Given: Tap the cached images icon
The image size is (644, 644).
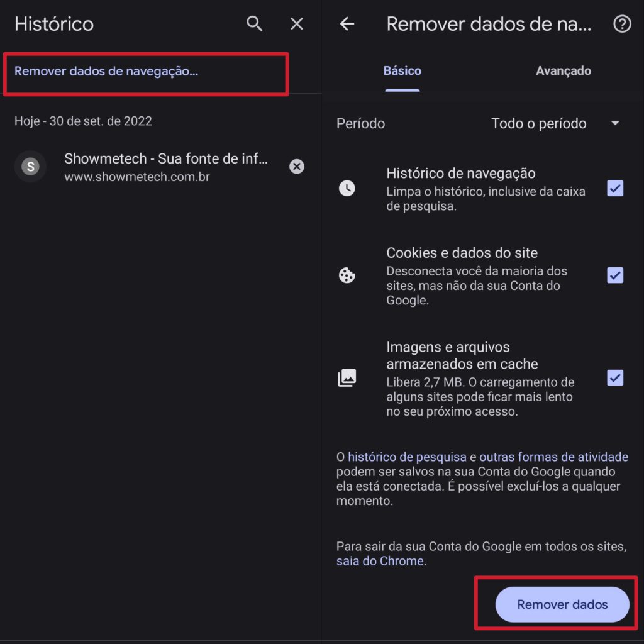Looking at the screenshot, I should pos(347,377).
